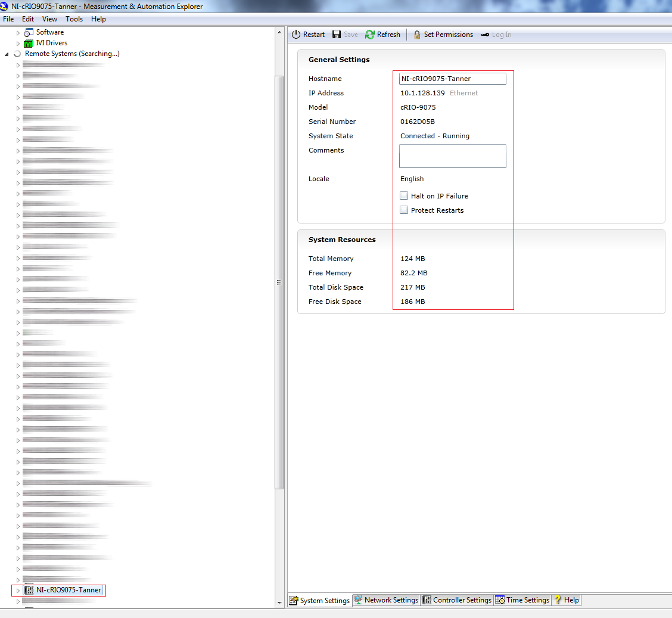
Task: Click the 124 MB total memory value
Action: click(x=413, y=259)
